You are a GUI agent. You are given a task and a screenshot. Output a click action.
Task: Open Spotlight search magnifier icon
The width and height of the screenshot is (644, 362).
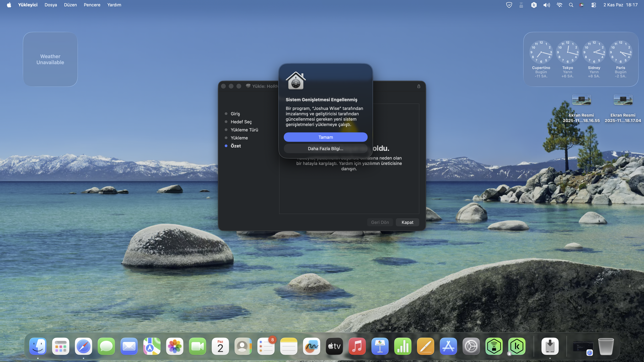(x=571, y=5)
